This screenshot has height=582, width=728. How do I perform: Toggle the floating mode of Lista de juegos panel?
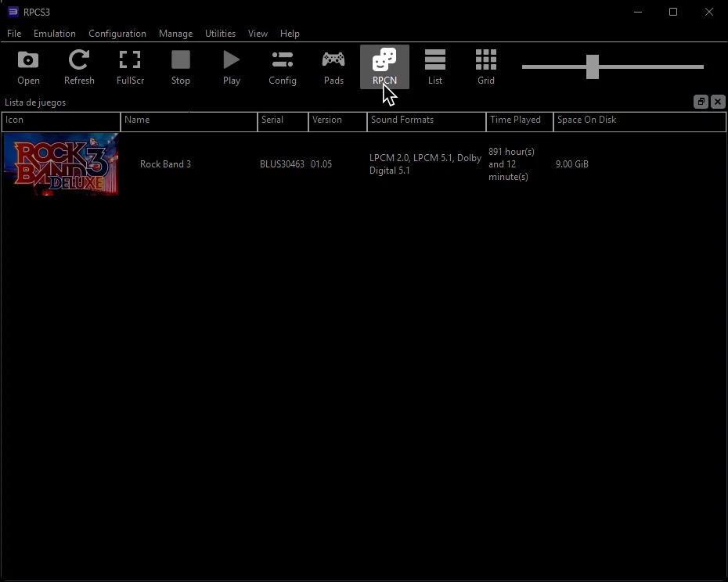pyautogui.click(x=701, y=102)
